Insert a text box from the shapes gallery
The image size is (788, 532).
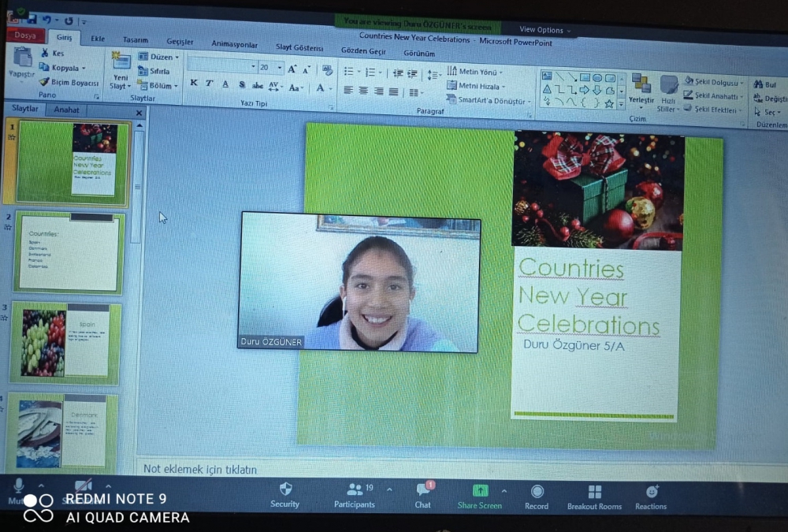pos(547,76)
